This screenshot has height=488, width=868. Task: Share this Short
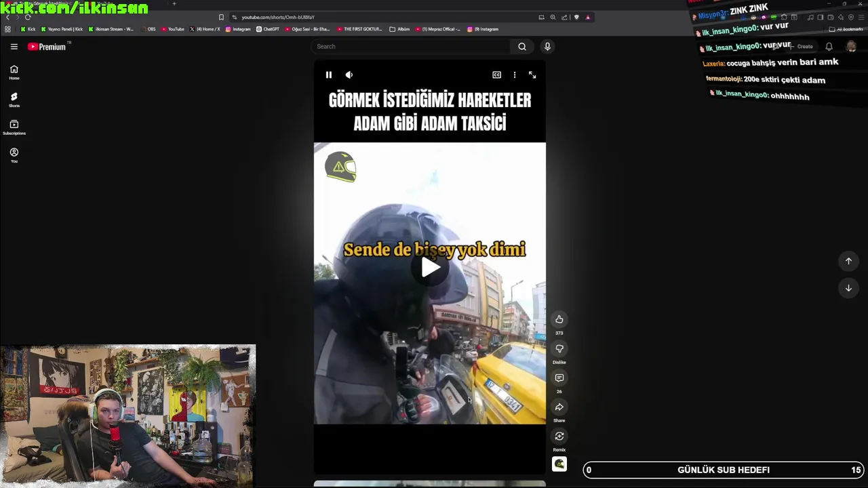559,407
